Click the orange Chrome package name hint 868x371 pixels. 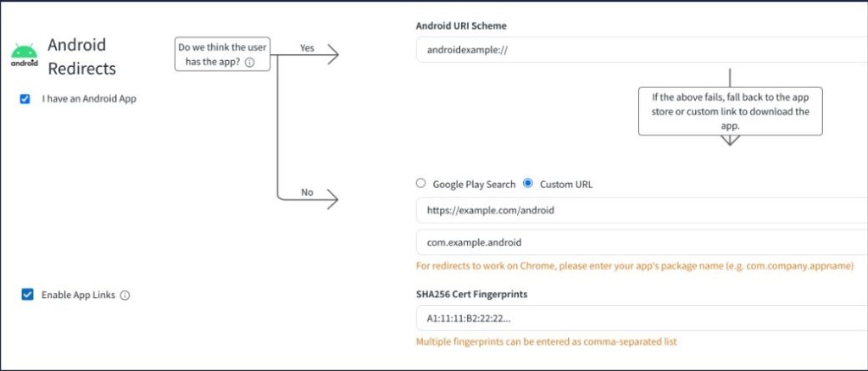[x=634, y=266]
